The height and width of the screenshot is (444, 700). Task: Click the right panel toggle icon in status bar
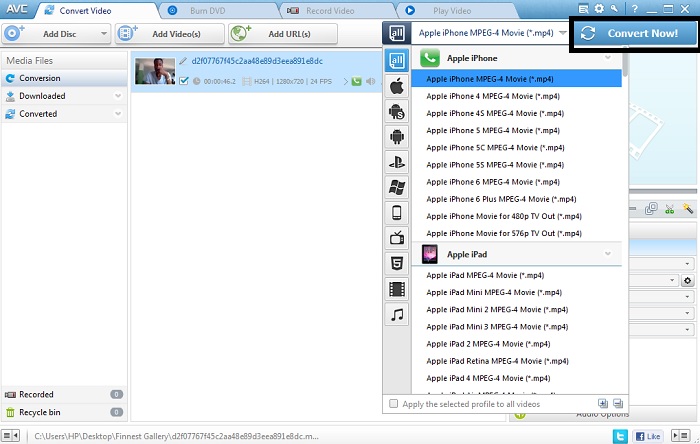(681, 435)
